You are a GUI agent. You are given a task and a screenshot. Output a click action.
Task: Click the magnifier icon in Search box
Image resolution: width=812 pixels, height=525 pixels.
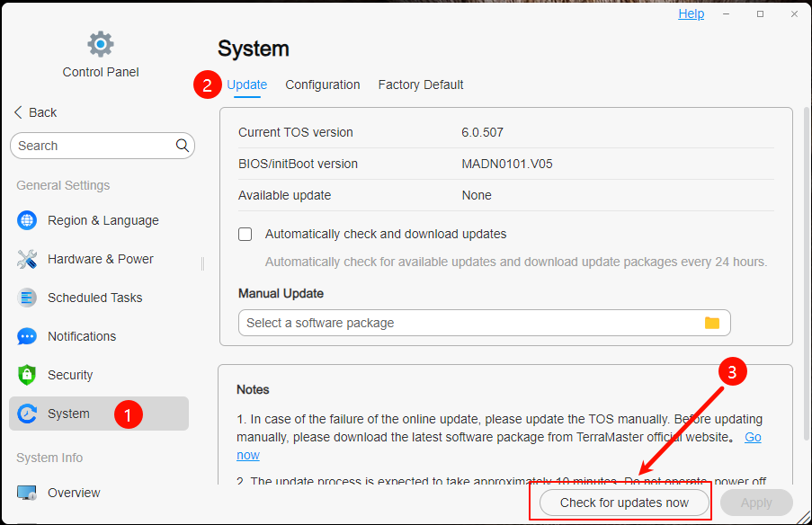point(183,146)
